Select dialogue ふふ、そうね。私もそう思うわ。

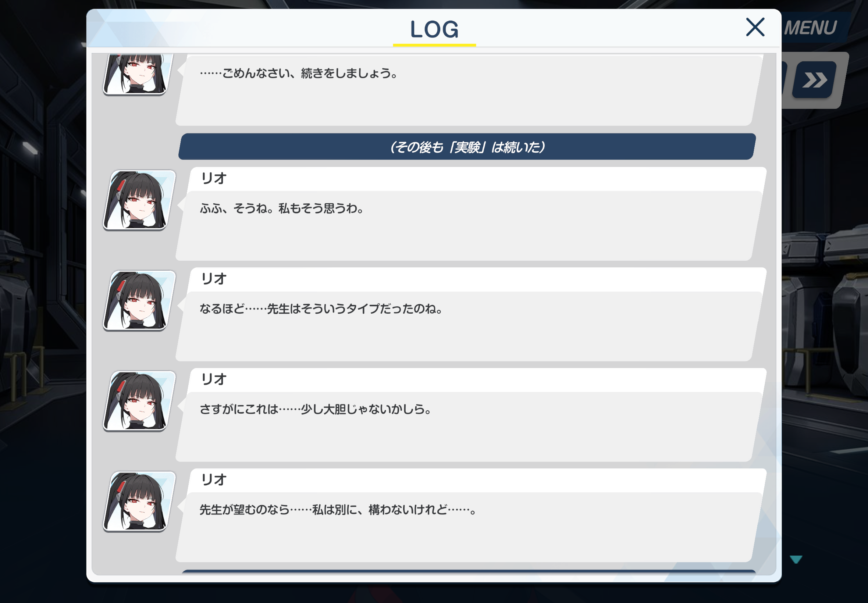282,208
